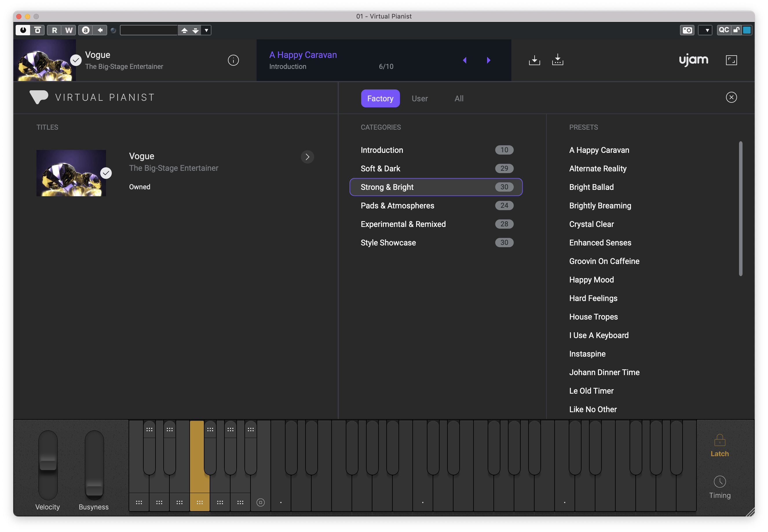Load the Happy Mood preset
This screenshot has height=532, width=768.
tap(591, 280)
